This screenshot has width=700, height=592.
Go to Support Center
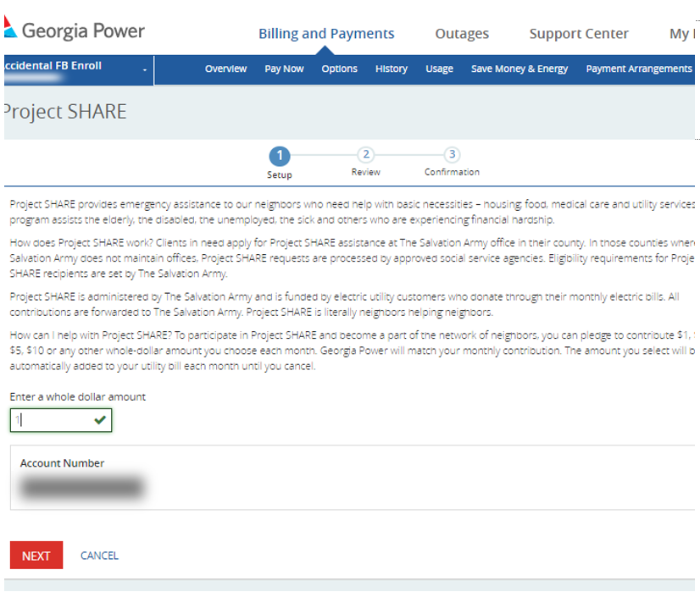pos(579,34)
